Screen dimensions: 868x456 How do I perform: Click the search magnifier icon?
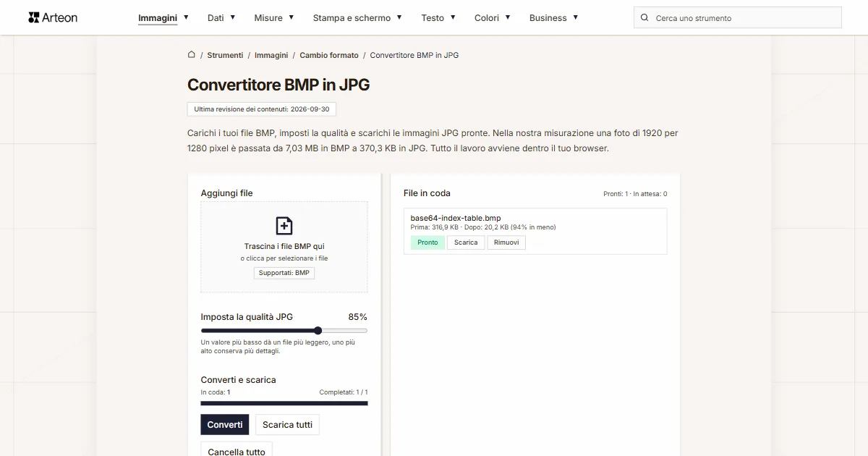click(645, 18)
